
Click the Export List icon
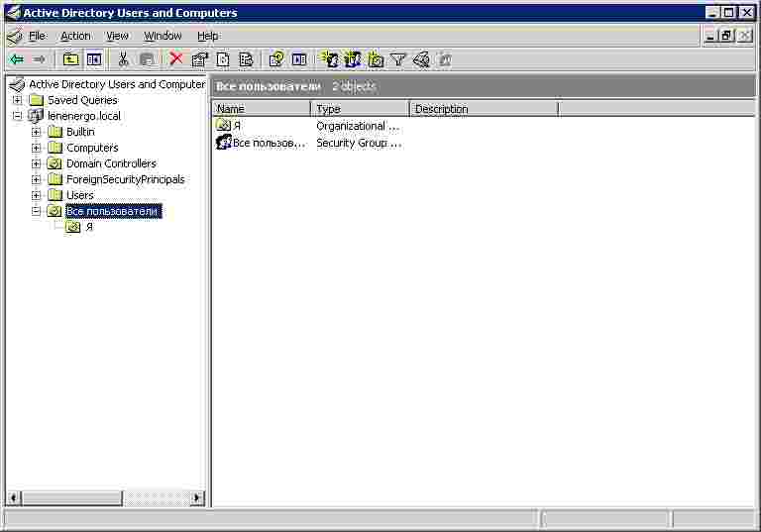pyautogui.click(x=246, y=59)
